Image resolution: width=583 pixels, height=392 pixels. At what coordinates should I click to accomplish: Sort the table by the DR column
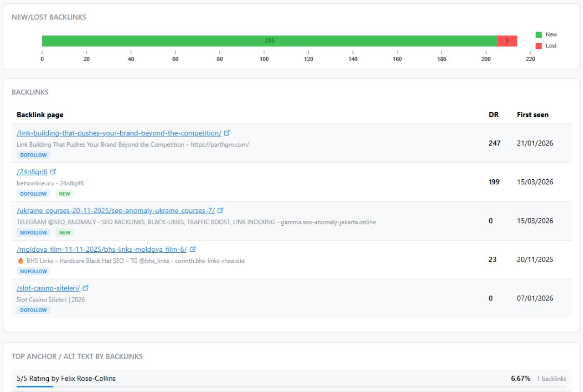495,114
